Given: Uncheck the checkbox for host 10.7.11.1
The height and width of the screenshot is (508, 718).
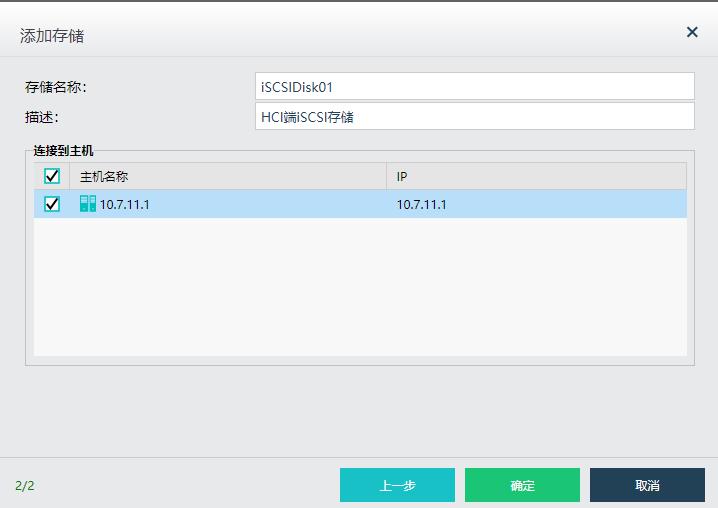Looking at the screenshot, I should (x=52, y=204).
